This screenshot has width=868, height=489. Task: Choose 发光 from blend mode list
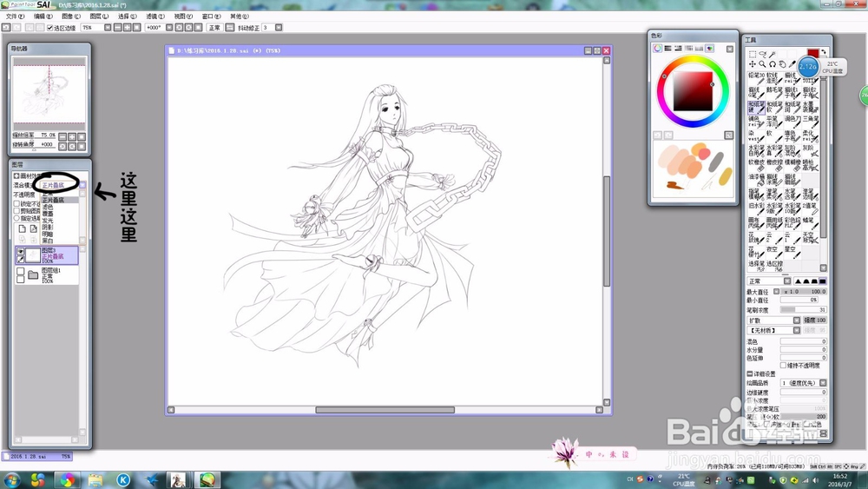pos(48,221)
